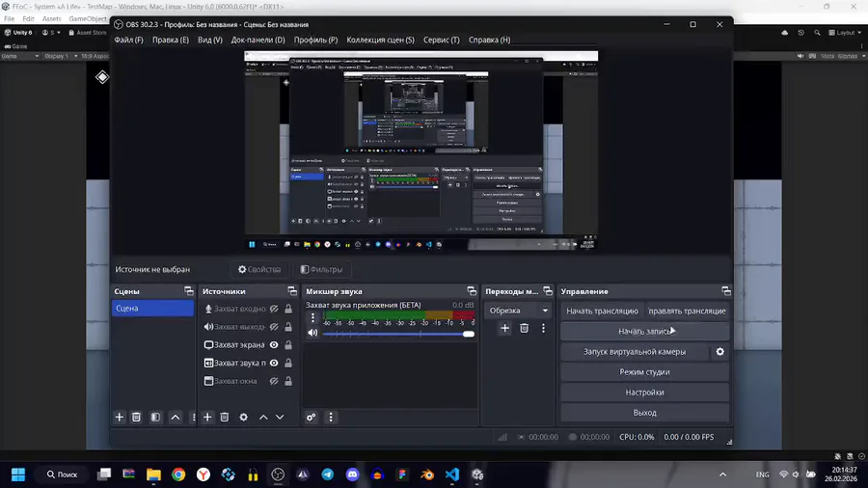The width and height of the screenshot is (868, 488).
Task: Open audio mixer track options menu
Action: tap(312, 317)
